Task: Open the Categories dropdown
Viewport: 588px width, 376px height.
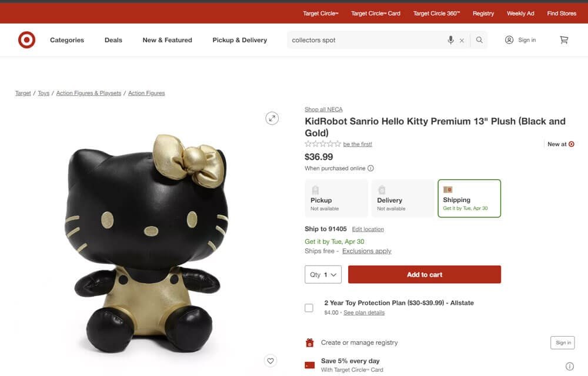Action: tap(66, 40)
